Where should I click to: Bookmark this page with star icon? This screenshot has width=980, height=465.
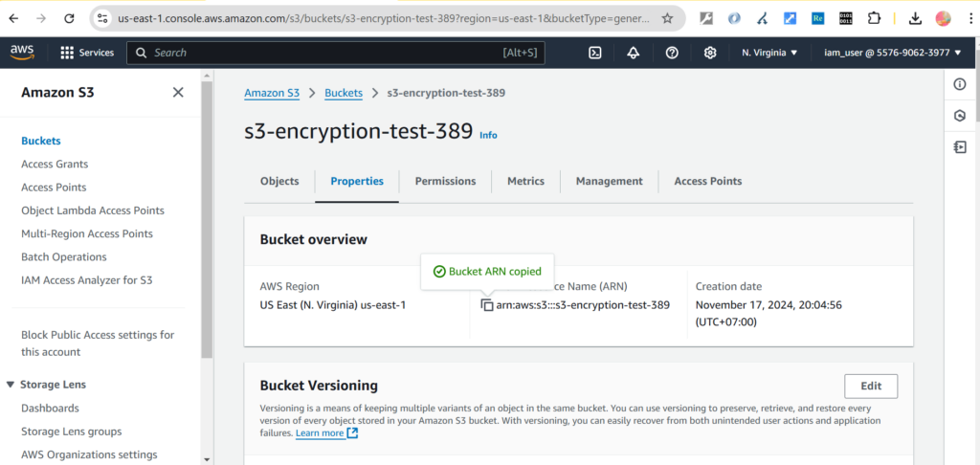tap(667, 18)
